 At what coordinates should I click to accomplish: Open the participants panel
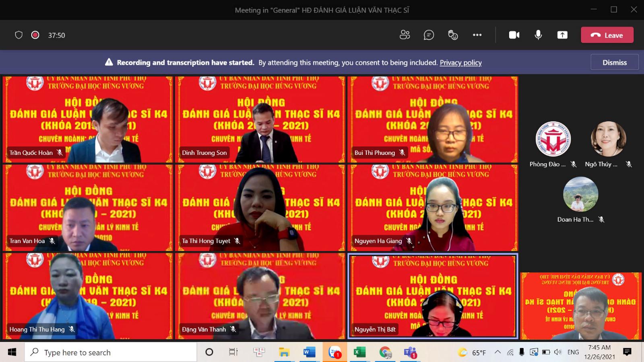pos(405,35)
